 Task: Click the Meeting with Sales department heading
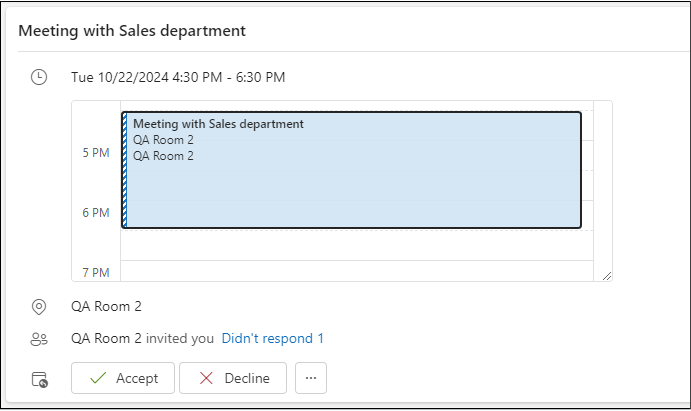[x=132, y=31]
